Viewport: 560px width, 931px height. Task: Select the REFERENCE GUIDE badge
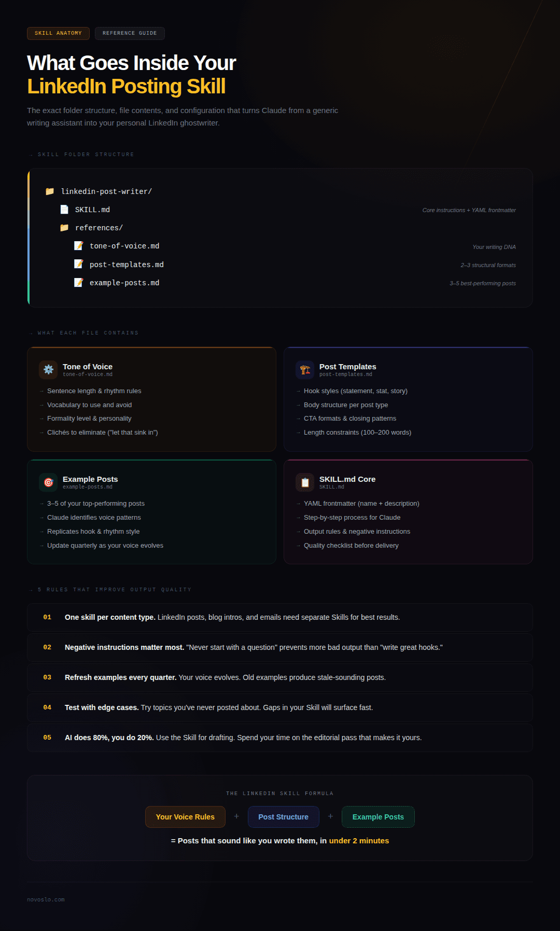coord(130,33)
